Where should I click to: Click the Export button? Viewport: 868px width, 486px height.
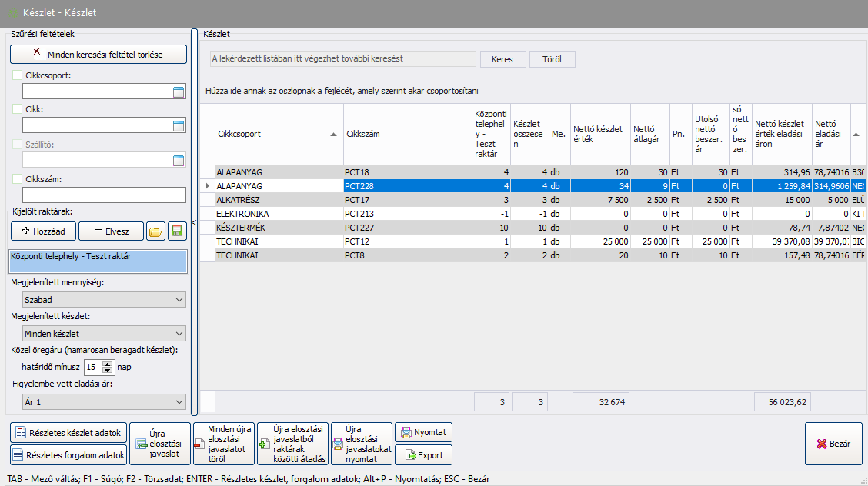click(423, 455)
